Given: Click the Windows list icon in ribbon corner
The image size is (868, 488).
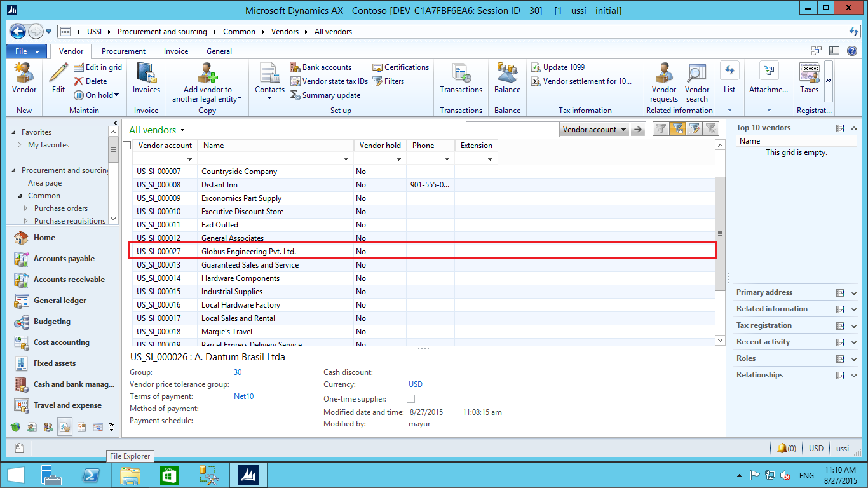Looking at the screenshot, I should (x=817, y=51).
